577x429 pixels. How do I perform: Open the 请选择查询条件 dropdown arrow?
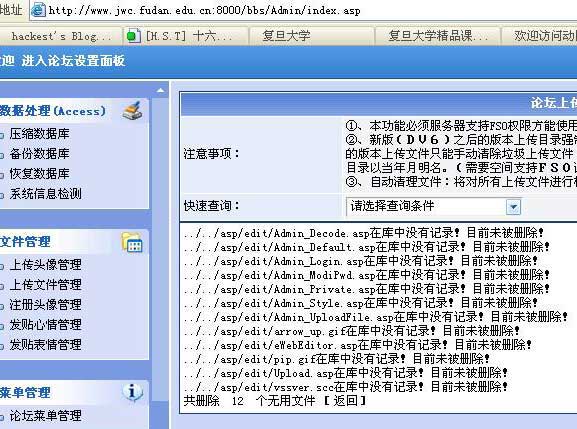click(x=513, y=207)
